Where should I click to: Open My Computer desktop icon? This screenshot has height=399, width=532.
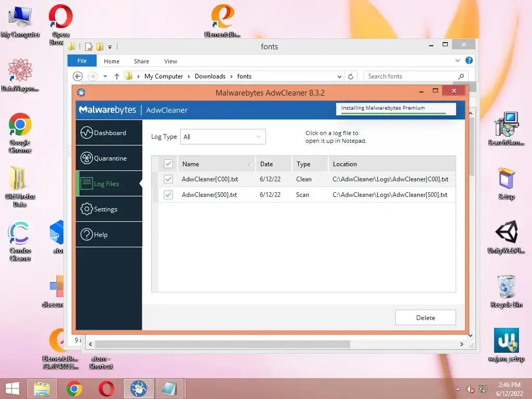coord(20,21)
